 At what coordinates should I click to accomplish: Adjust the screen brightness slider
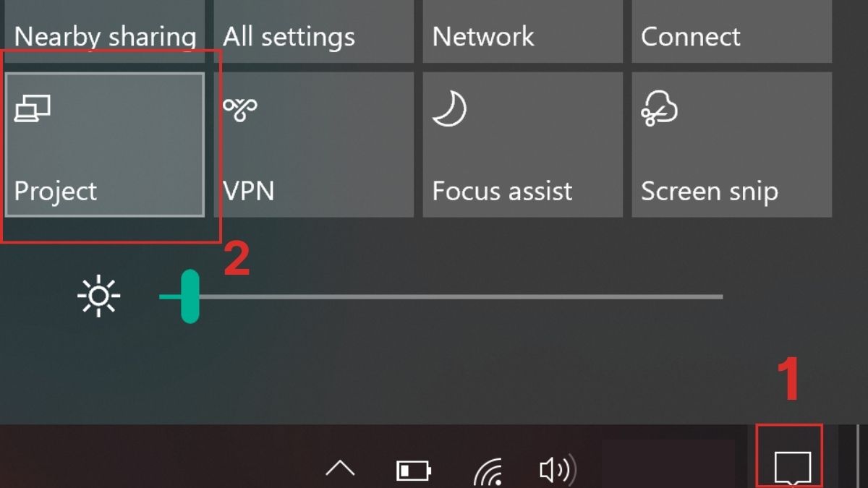tap(188, 295)
